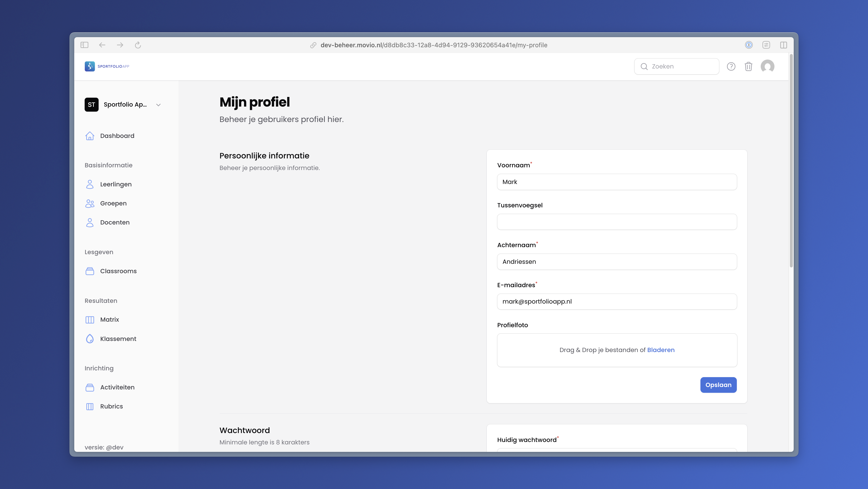The width and height of the screenshot is (868, 489).
Task: Click the ST organization badge
Action: pyautogui.click(x=91, y=104)
